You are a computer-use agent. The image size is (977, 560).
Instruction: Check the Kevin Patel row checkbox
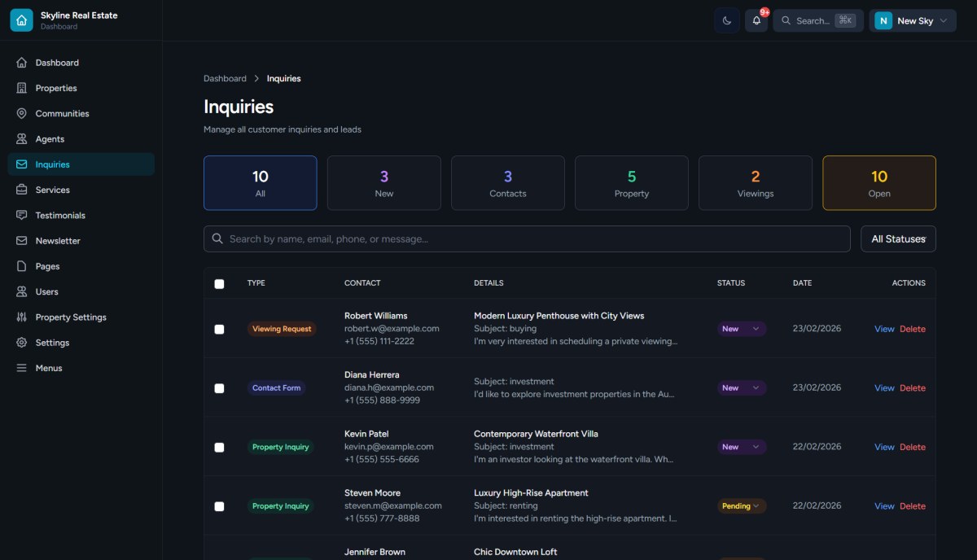click(x=219, y=448)
